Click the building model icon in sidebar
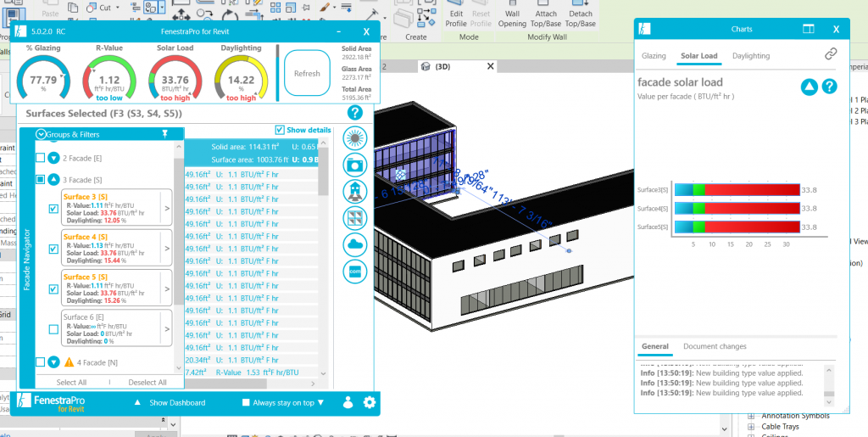This screenshot has height=437, width=868. (x=355, y=191)
